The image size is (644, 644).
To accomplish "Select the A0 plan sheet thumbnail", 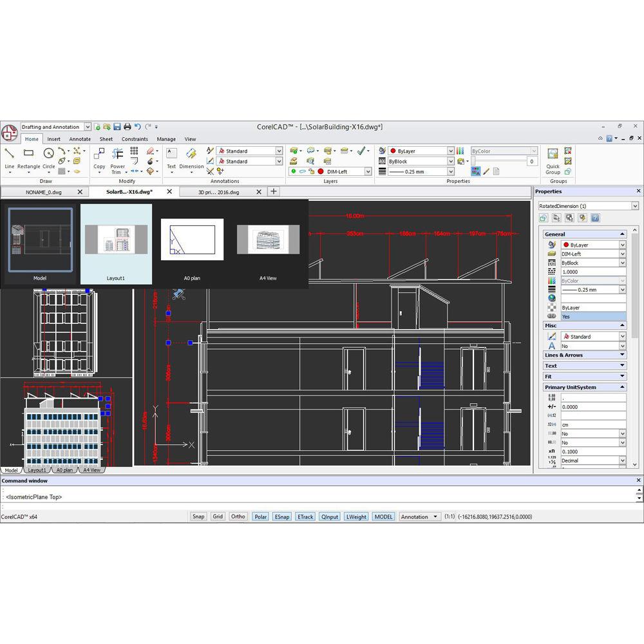I will click(192, 243).
